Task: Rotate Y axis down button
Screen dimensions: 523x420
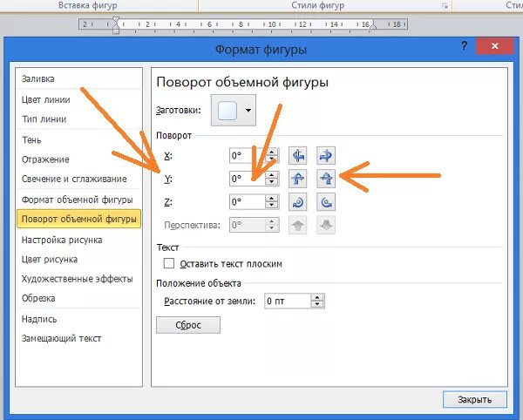Action: tap(326, 179)
